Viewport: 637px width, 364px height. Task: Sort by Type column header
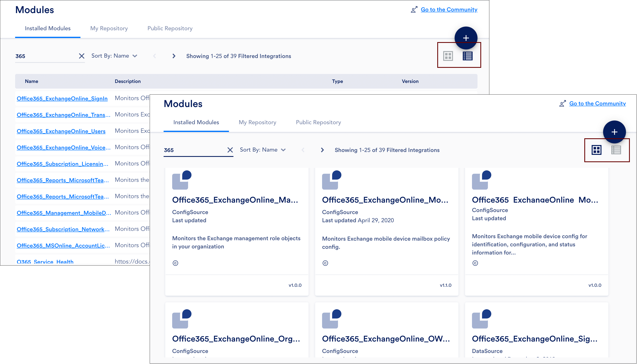coord(337,81)
